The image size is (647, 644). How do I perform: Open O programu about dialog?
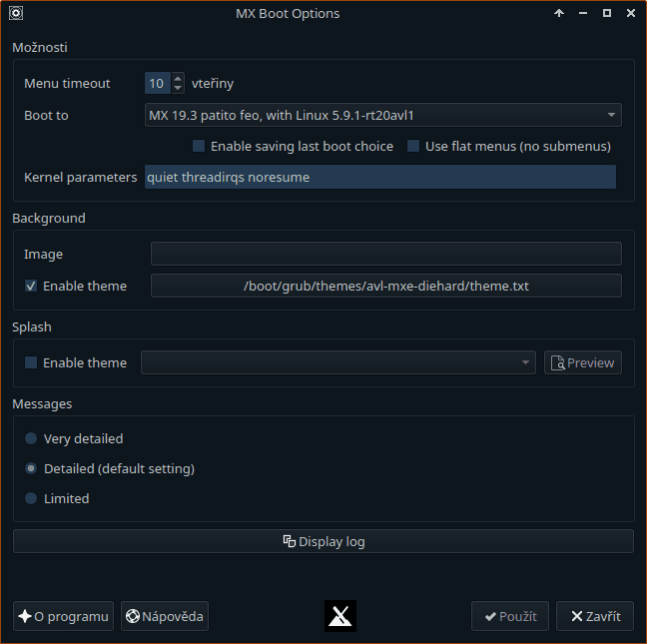63,616
